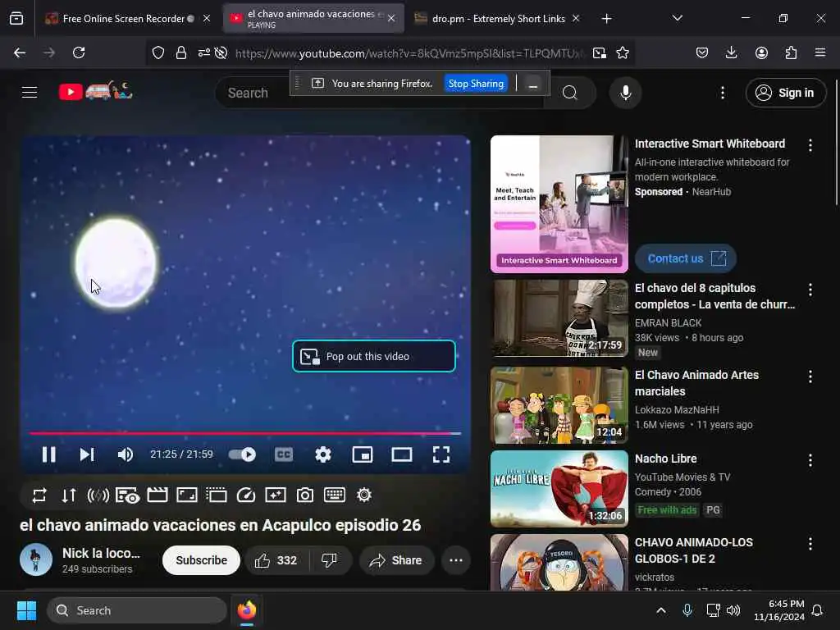Enter full screen mode
The height and width of the screenshot is (630, 840).
click(x=441, y=454)
